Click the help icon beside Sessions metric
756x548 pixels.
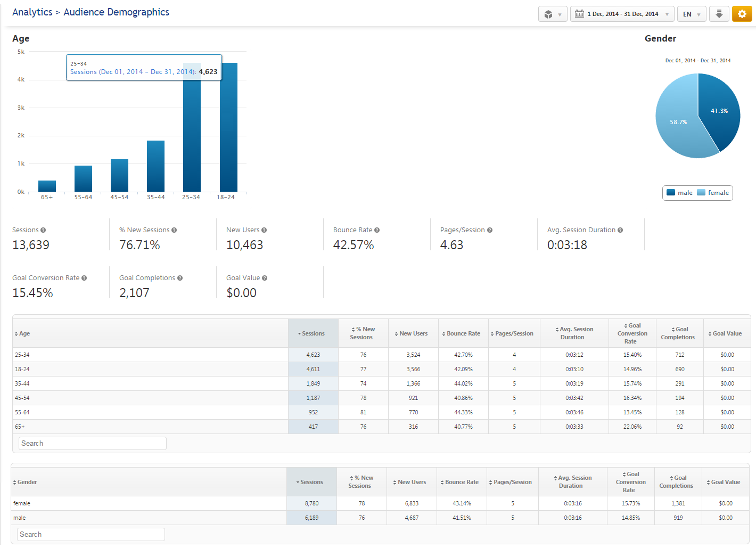pos(43,230)
